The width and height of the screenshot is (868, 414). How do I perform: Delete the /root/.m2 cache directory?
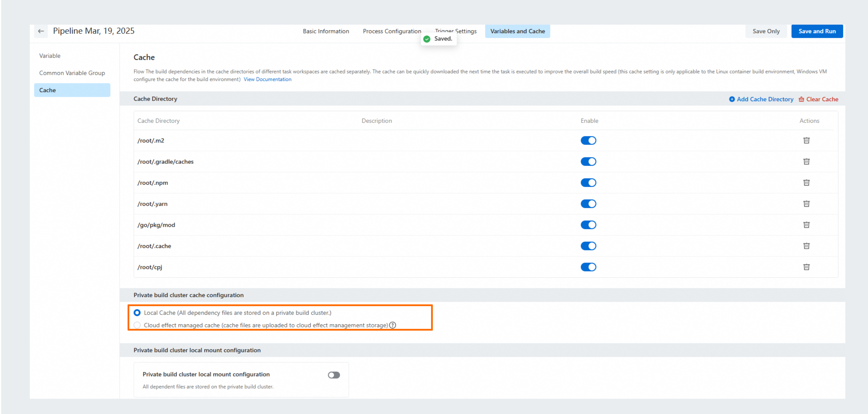806,140
